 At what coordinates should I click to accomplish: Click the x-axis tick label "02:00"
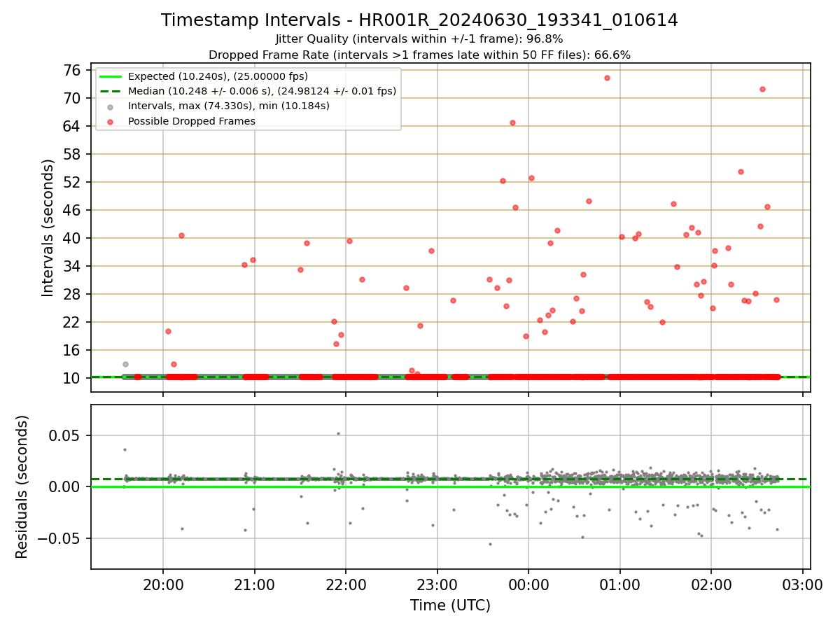(711, 586)
